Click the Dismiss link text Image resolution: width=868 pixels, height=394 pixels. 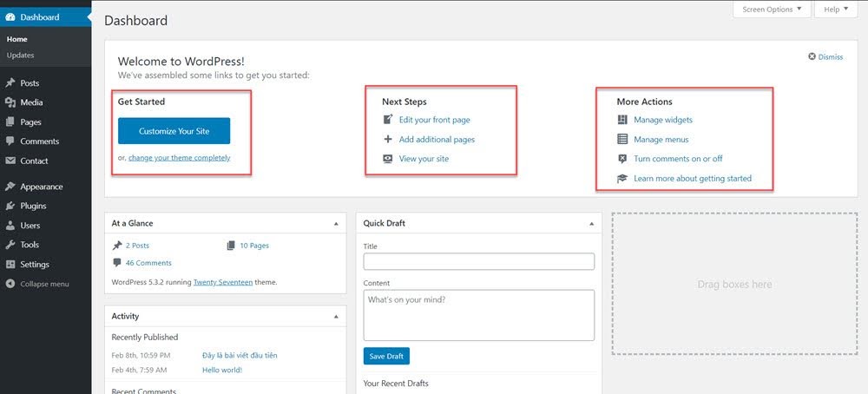pyautogui.click(x=831, y=56)
